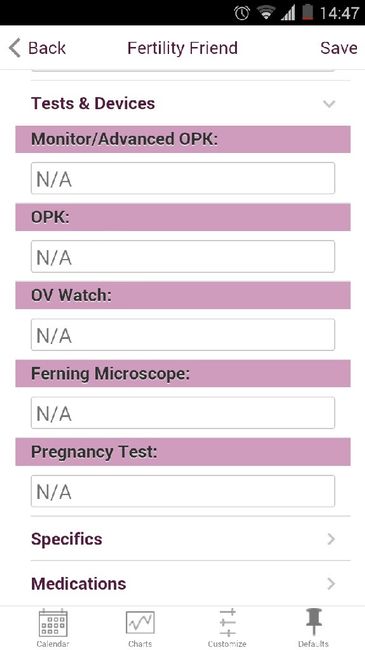Screen dimensions: 365x650
Task: Tap the battery status icon
Action: [307, 12]
